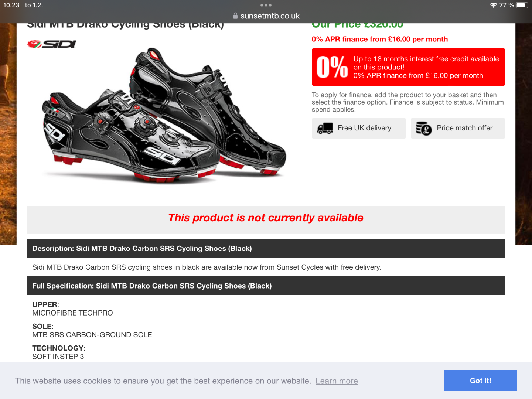Click the coins price match icon
The width and height of the screenshot is (532, 399).
pyautogui.click(x=424, y=128)
